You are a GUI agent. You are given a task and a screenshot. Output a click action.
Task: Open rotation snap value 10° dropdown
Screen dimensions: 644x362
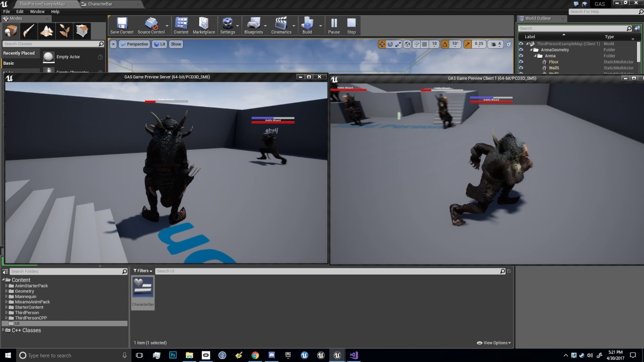click(455, 44)
